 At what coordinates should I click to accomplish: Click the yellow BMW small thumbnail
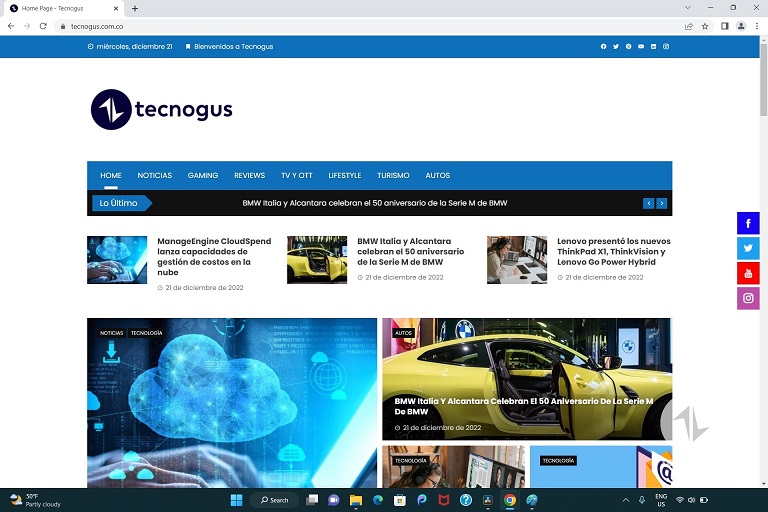coord(317,260)
